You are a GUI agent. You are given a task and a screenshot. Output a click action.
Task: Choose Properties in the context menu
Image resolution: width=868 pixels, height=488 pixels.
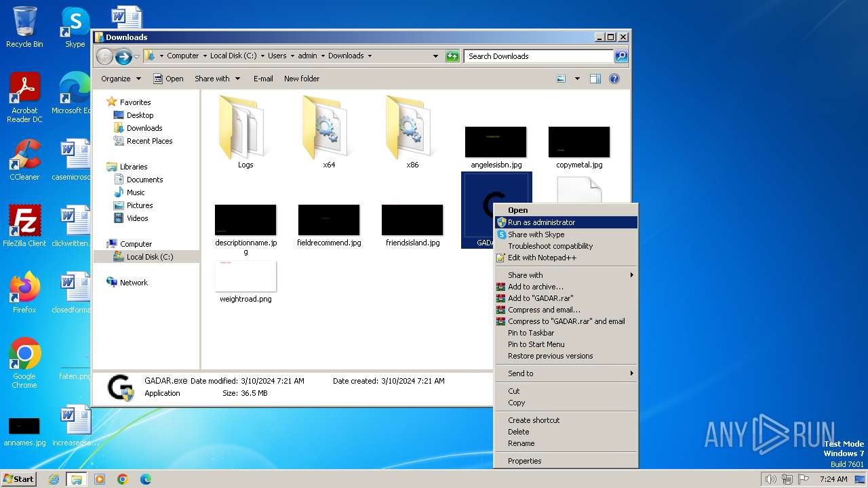pos(566,461)
